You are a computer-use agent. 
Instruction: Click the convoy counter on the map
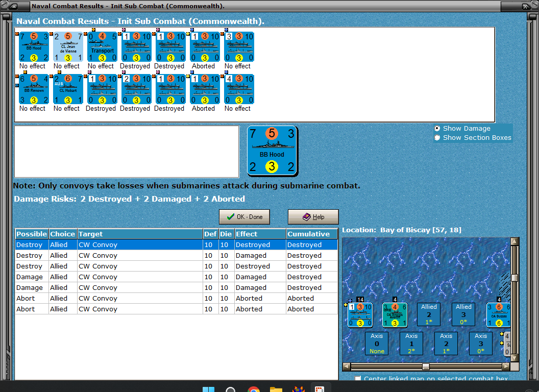[360, 315]
